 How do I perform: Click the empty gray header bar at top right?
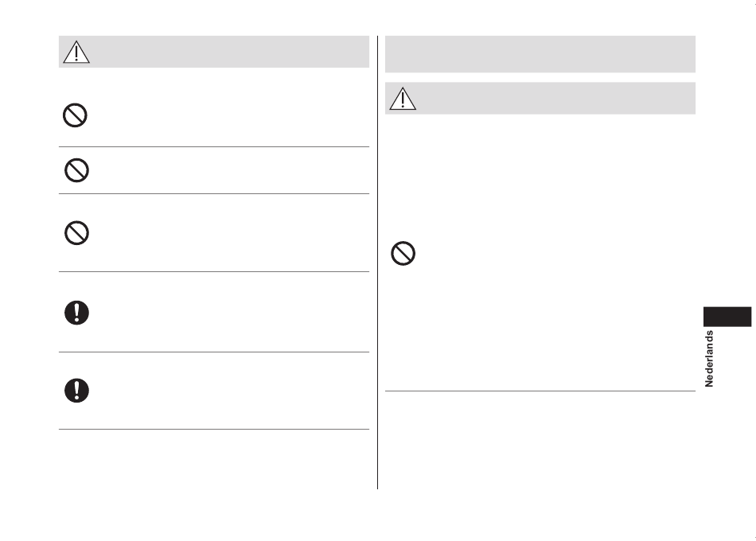click(x=540, y=54)
